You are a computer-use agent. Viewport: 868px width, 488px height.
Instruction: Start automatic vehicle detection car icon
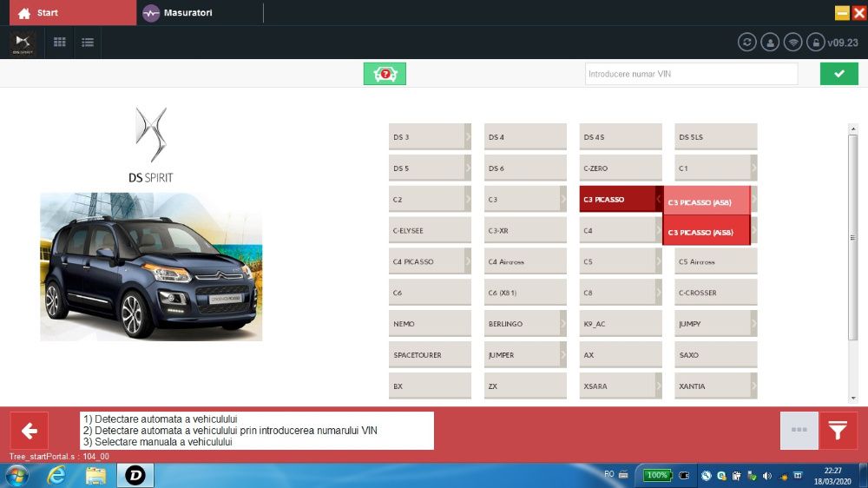pos(385,74)
